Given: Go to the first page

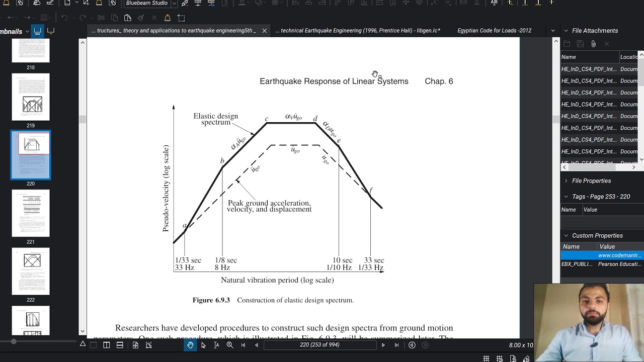Looking at the screenshot, I should [x=244, y=345].
